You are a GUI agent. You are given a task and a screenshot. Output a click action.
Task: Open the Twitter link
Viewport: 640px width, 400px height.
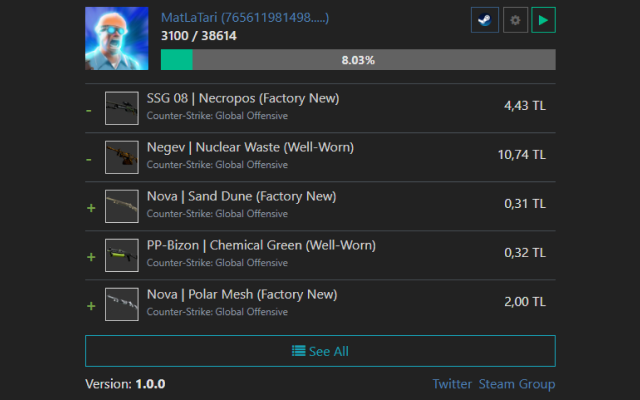[452, 384]
